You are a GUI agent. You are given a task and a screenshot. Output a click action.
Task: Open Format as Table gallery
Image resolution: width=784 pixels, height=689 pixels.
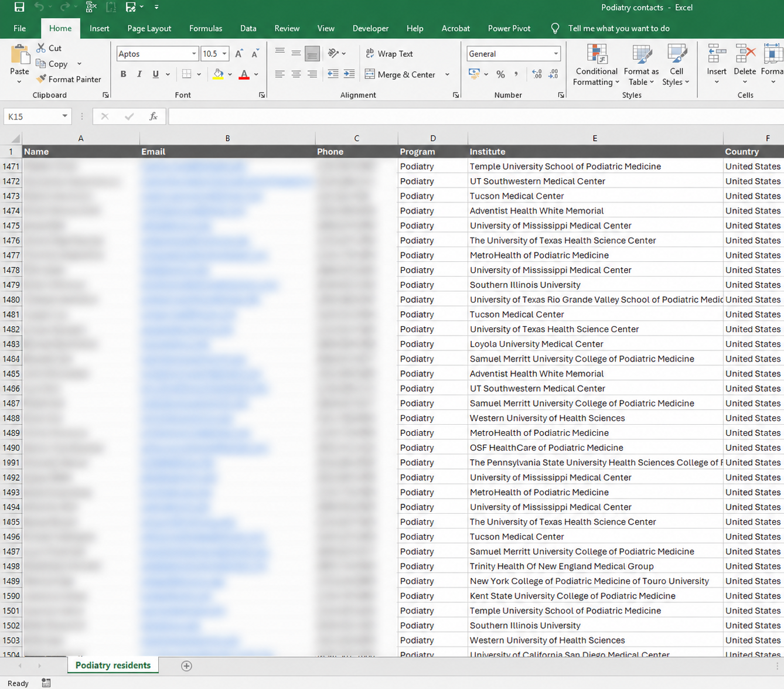point(642,65)
